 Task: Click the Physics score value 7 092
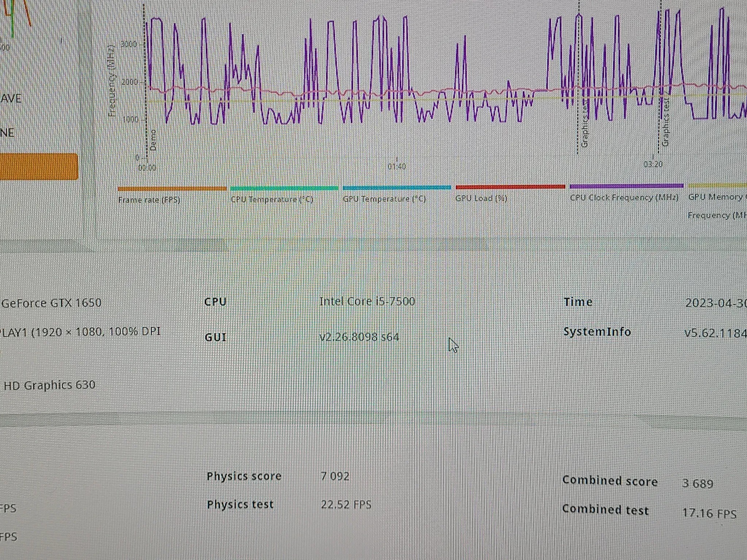point(335,476)
